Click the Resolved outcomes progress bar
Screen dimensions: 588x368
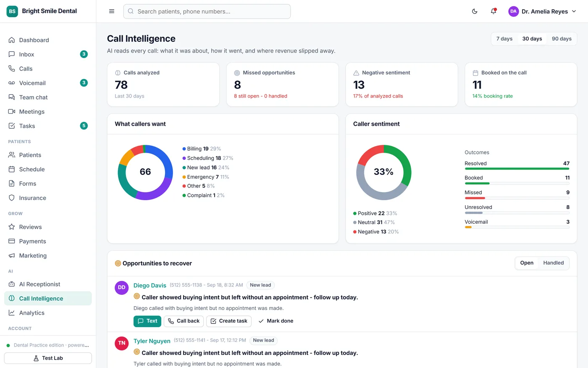517,169
